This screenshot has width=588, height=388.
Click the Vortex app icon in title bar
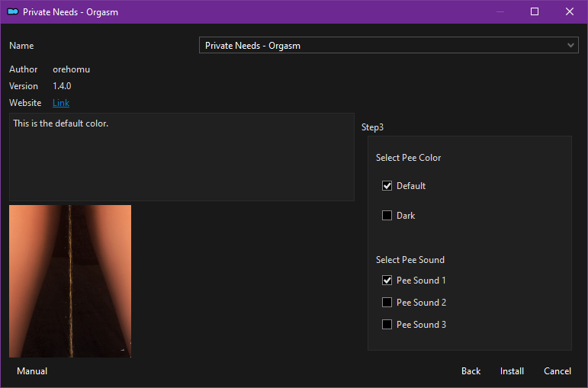pos(12,12)
